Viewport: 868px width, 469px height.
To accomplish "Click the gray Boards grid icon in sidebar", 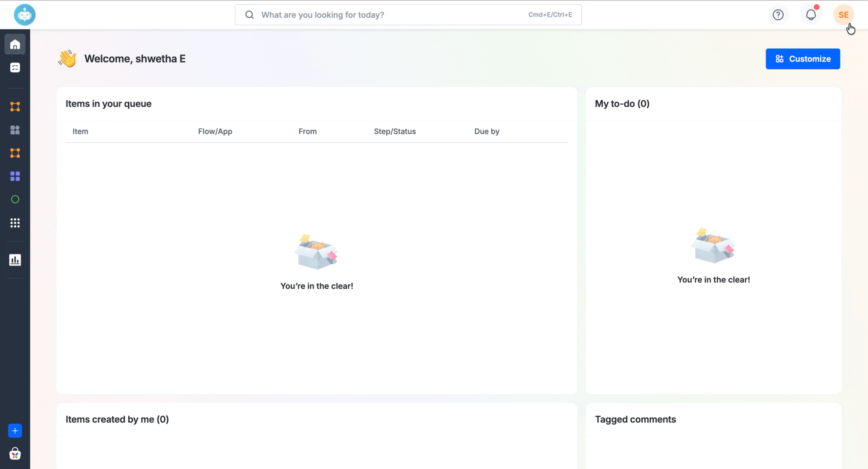I will [x=15, y=130].
